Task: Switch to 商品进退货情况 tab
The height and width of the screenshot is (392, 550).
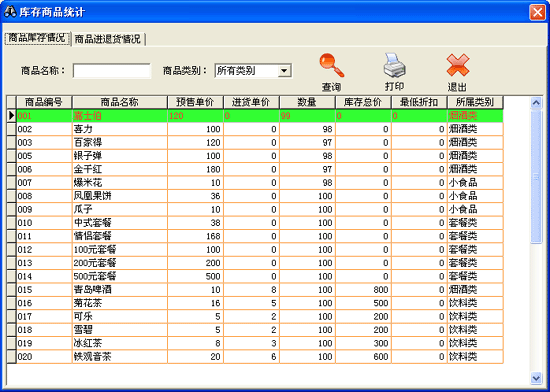Action: click(x=108, y=39)
